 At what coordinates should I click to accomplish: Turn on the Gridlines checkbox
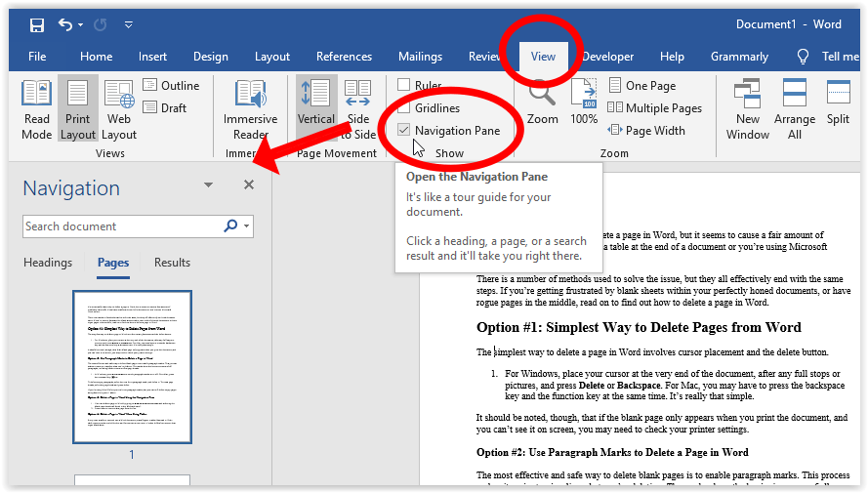(404, 108)
